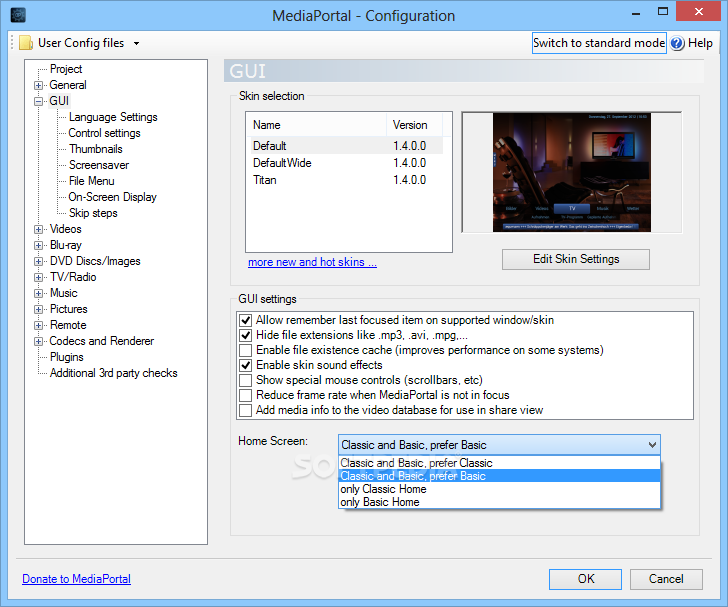
Task: Select Additional 3rd party checks item
Action: click(114, 373)
